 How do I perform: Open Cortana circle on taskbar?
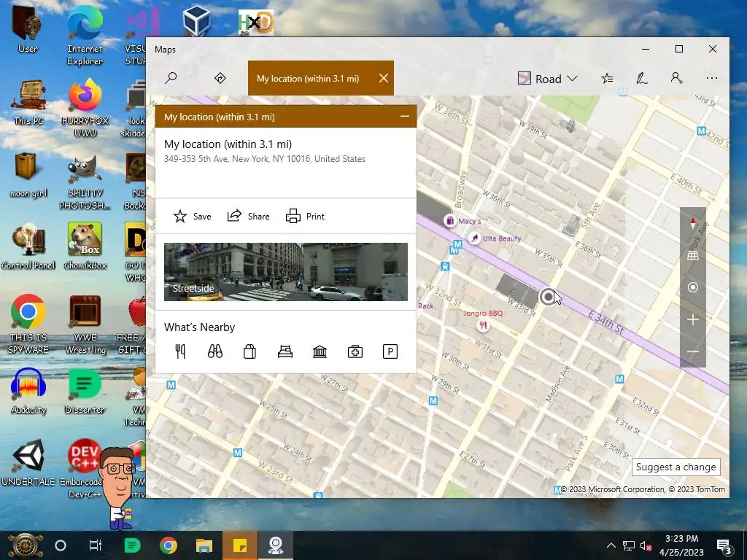61,545
